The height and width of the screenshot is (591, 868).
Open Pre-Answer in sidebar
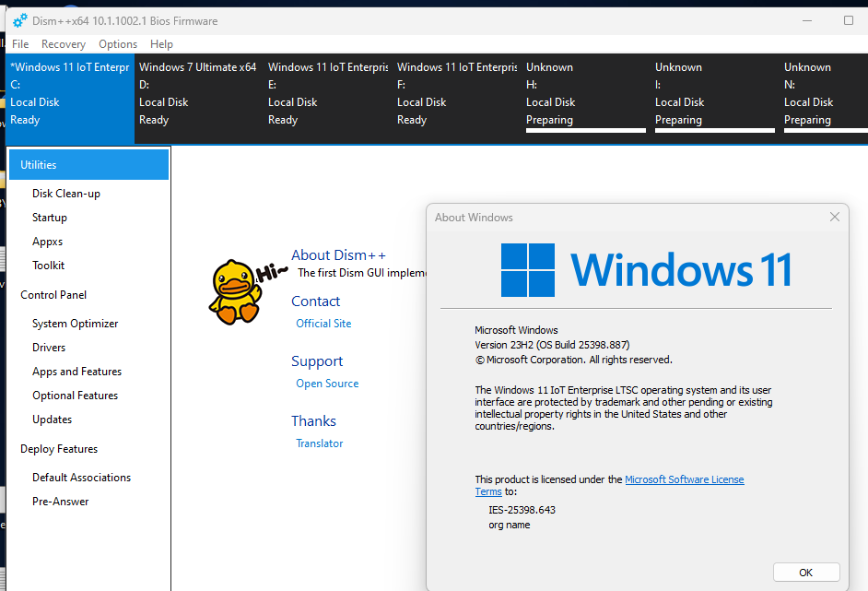[60, 502]
